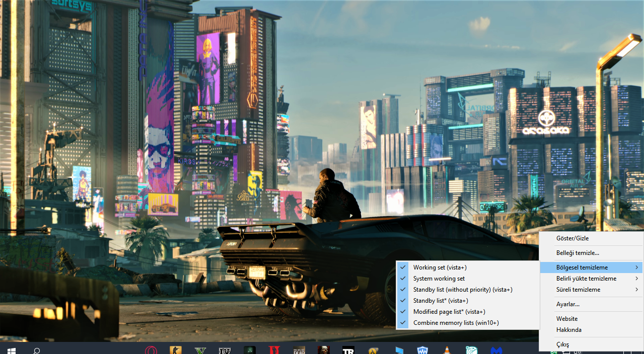Toggle Modified page list* (vista+)
This screenshot has width=644, height=354.
(x=468, y=312)
